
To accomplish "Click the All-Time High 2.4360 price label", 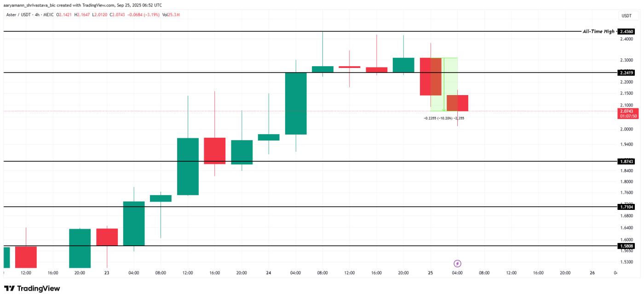I will point(627,31).
